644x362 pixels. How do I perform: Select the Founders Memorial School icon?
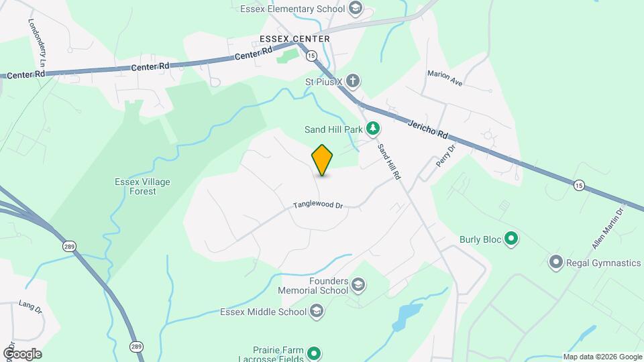(358, 286)
